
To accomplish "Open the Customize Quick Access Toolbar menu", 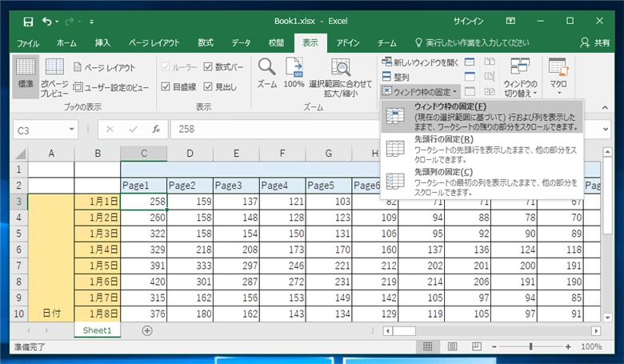I will click(x=91, y=22).
